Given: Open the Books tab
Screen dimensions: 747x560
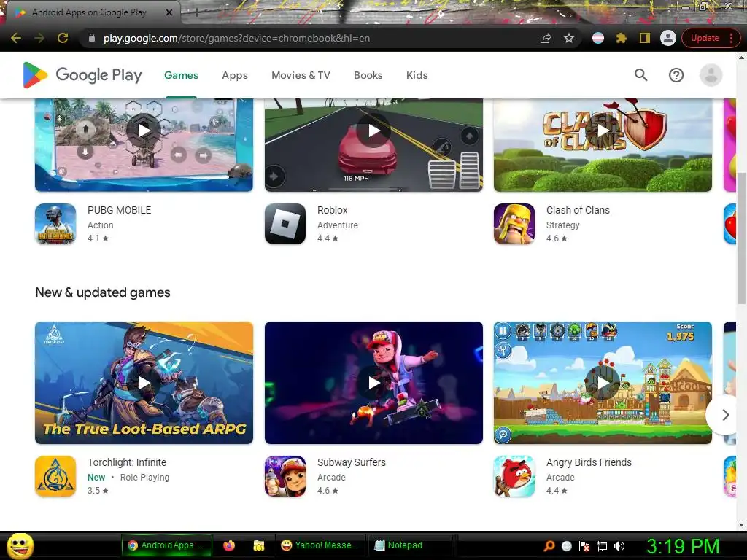Looking at the screenshot, I should [368, 75].
